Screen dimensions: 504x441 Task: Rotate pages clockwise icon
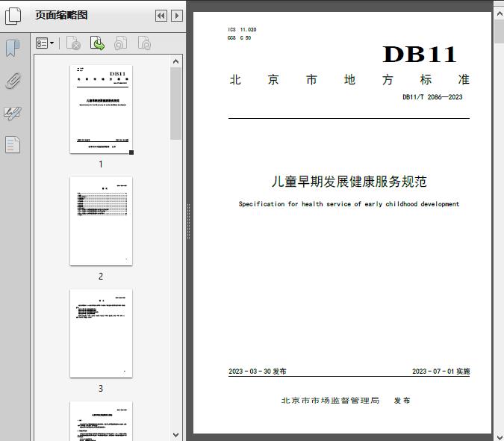click(145, 44)
